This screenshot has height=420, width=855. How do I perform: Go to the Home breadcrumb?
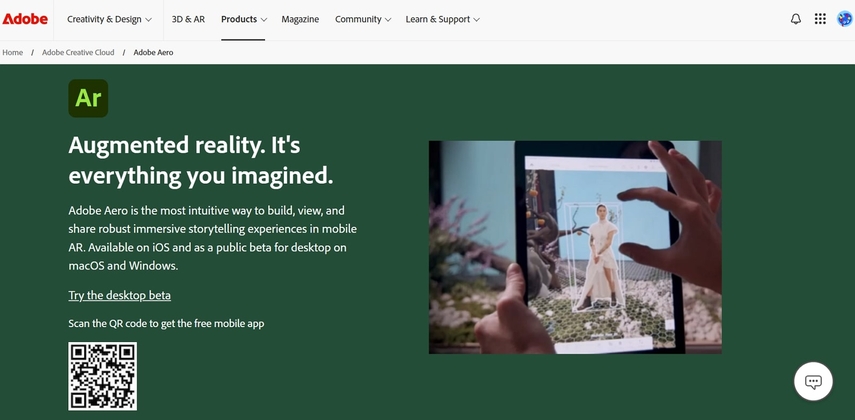pyautogui.click(x=13, y=52)
